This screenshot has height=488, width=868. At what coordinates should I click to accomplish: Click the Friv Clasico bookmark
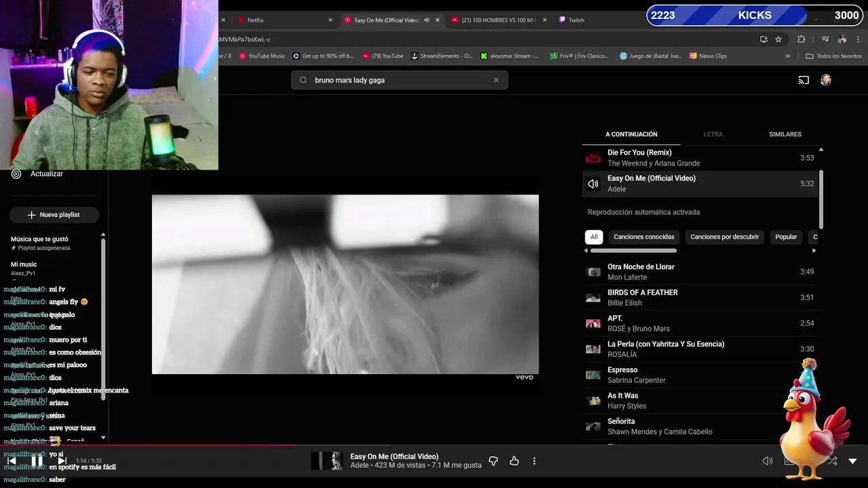pyautogui.click(x=579, y=56)
